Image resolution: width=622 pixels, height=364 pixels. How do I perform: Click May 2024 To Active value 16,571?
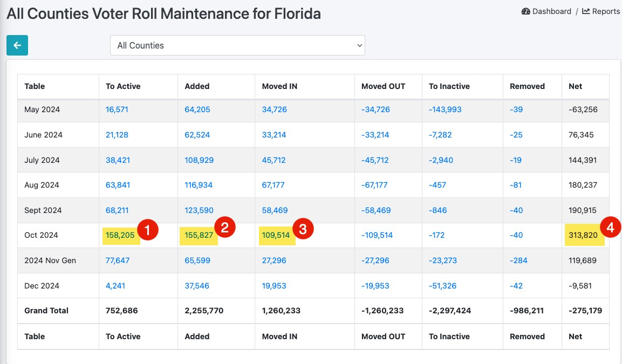point(117,109)
